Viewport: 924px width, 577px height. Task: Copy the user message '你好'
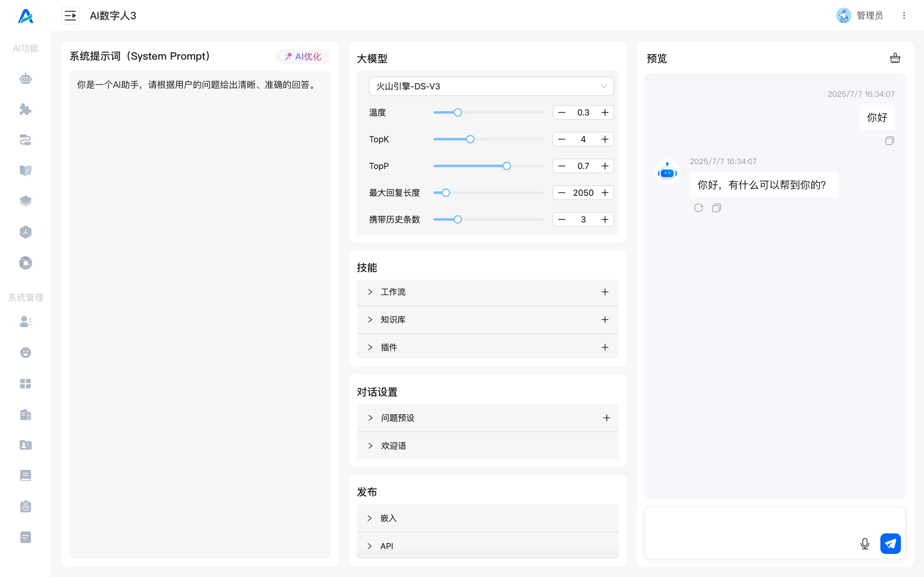pyautogui.click(x=889, y=141)
